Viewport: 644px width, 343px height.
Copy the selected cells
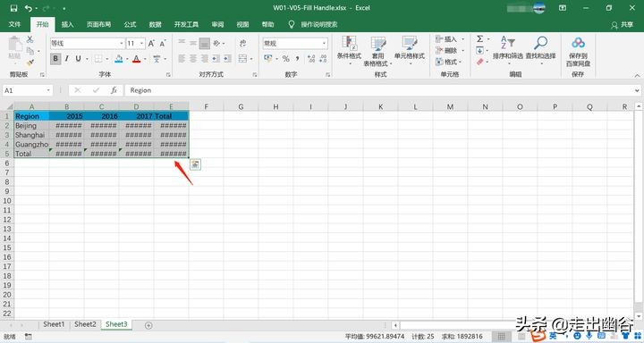coord(30,51)
